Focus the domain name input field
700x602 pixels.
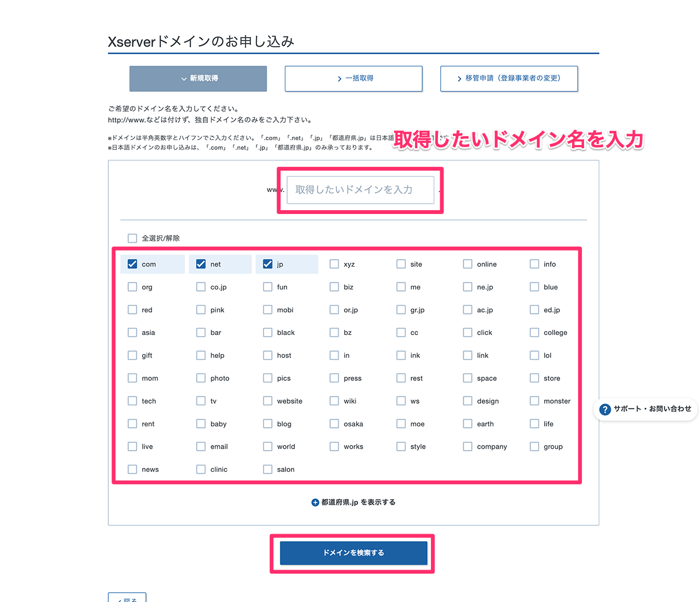360,190
